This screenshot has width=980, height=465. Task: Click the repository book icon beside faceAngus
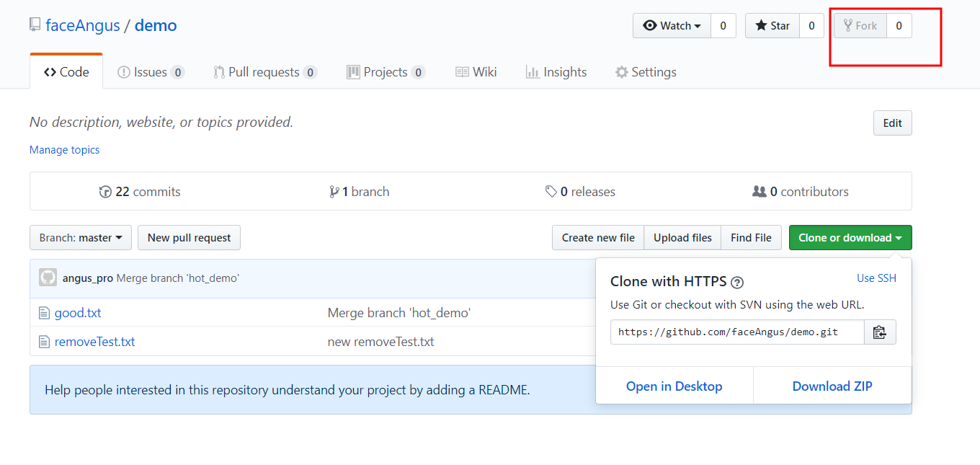pyautogui.click(x=35, y=25)
